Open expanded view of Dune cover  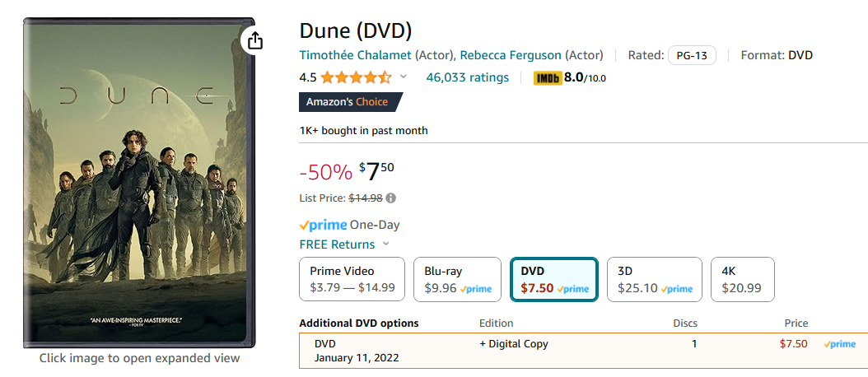pyautogui.click(x=139, y=181)
